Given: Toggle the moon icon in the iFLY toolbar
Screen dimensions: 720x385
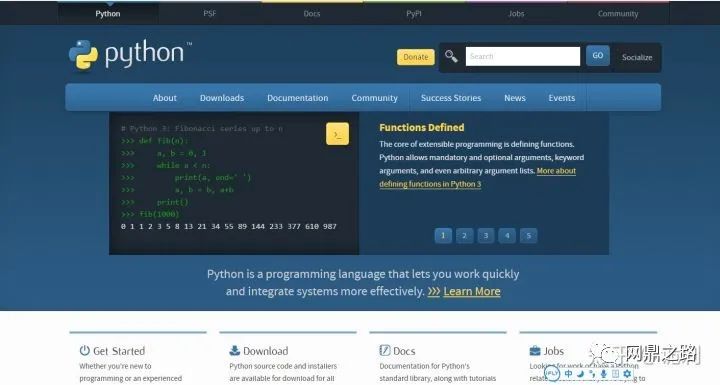Looking at the screenshot, I should (580, 374).
